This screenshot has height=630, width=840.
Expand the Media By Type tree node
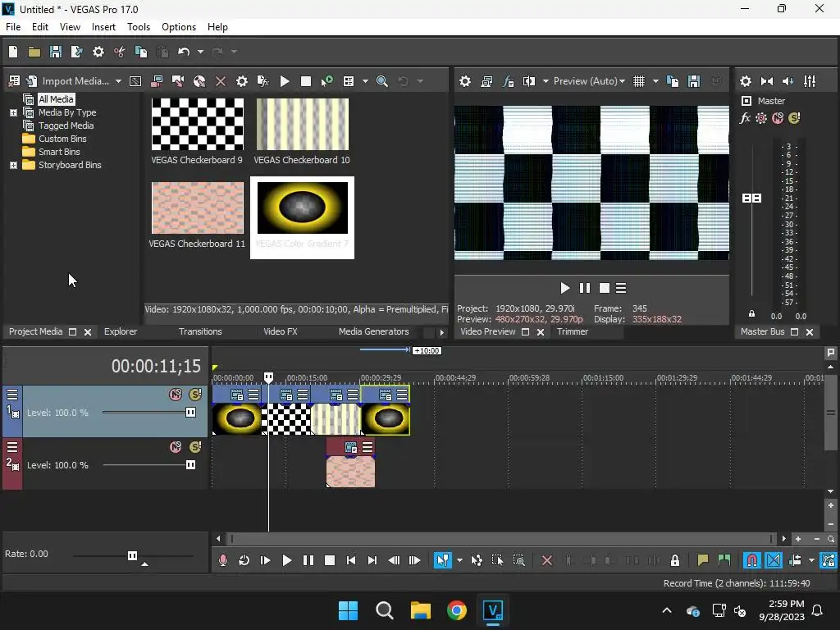13,112
